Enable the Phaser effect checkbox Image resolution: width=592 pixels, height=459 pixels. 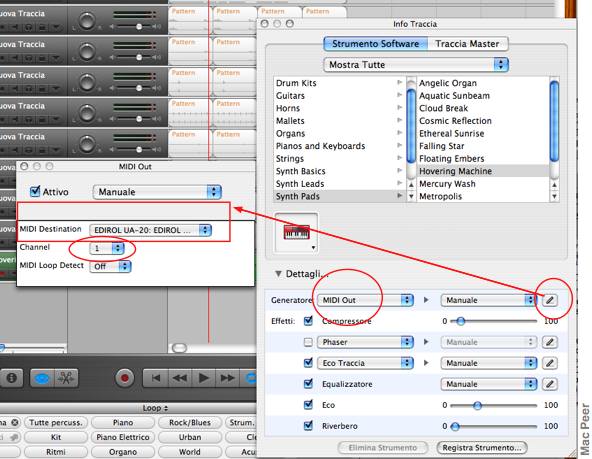click(x=308, y=342)
